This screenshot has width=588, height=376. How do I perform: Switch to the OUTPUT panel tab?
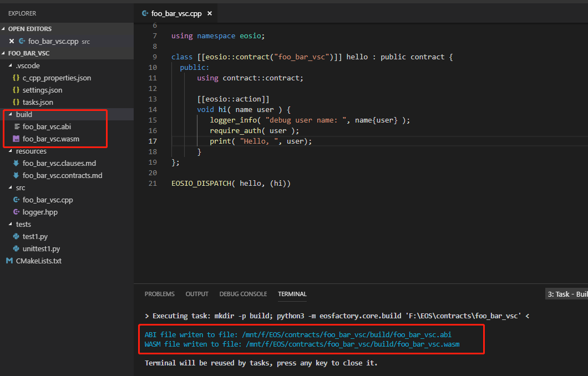pos(197,294)
